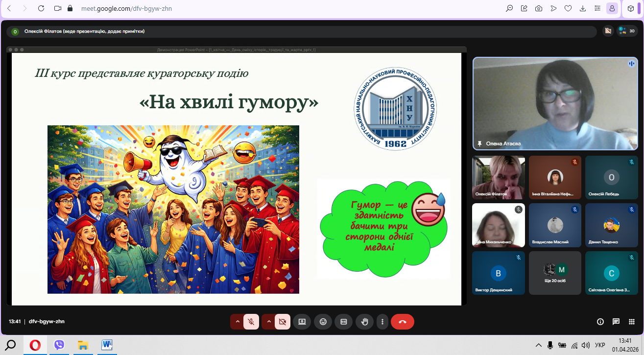Expand video settings arrow beside camera
The image size is (644, 355).
click(x=268, y=322)
